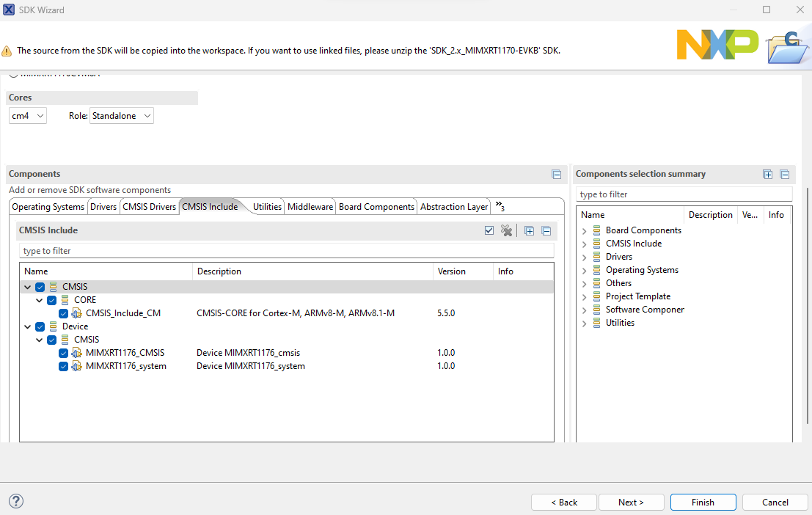Open the Board Components tab
Viewport: 812px width, 515px height.
point(376,206)
